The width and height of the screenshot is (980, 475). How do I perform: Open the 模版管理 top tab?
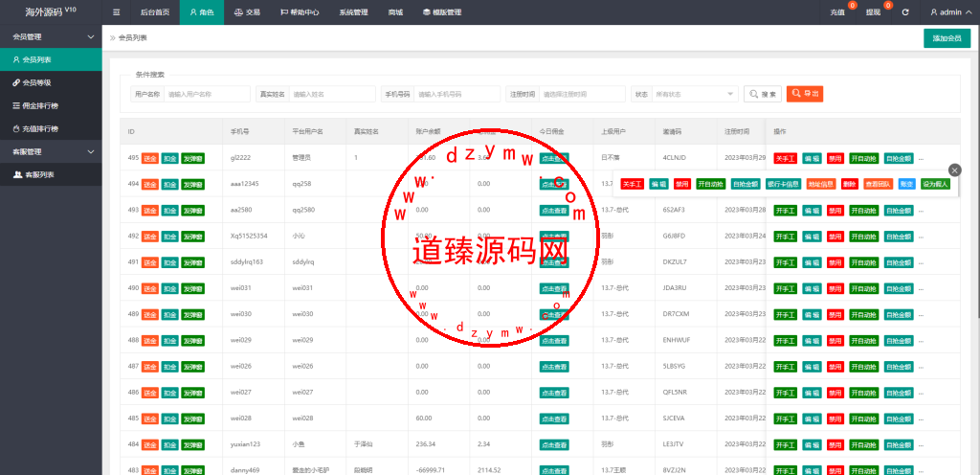tap(442, 11)
